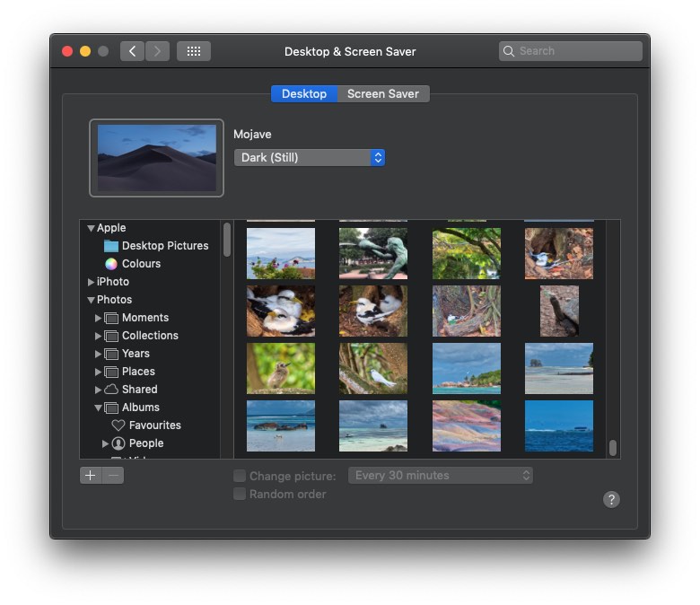700x605 pixels.
Task: Minimise the window with yellow button
Action: coord(85,51)
